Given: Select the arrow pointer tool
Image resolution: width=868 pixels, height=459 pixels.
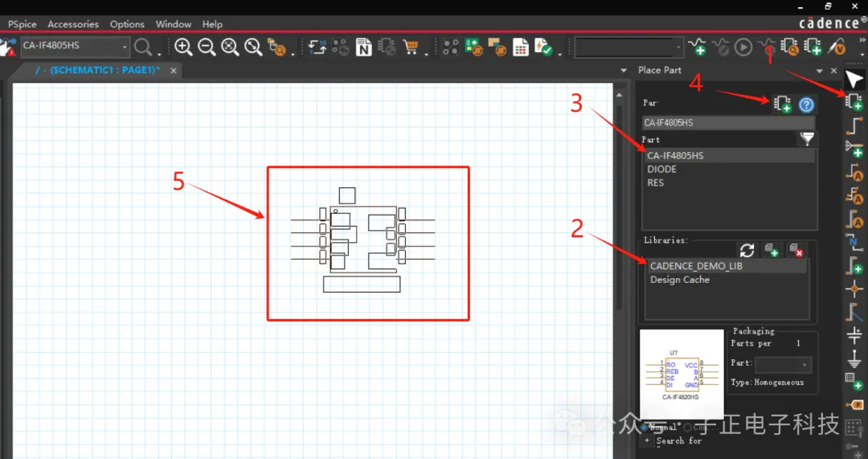Looking at the screenshot, I should click(854, 80).
